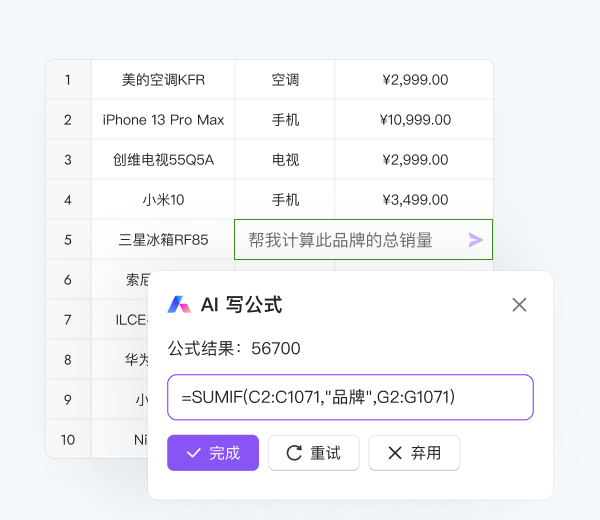Screen dimensions: 600x520
Task: Click the 创维电视55Q5A cell
Action: (x=163, y=160)
